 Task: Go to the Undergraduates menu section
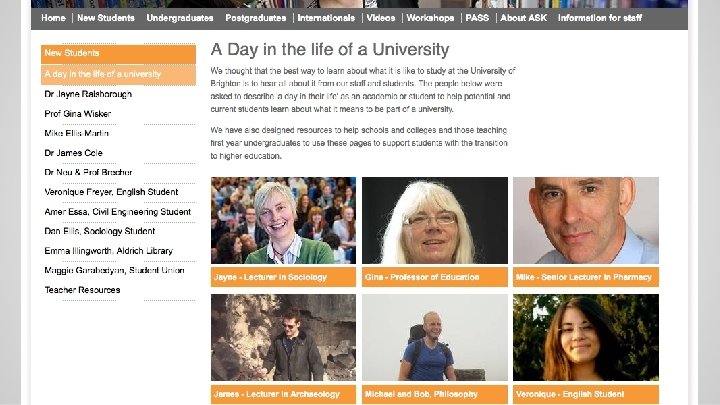click(180, 18)
